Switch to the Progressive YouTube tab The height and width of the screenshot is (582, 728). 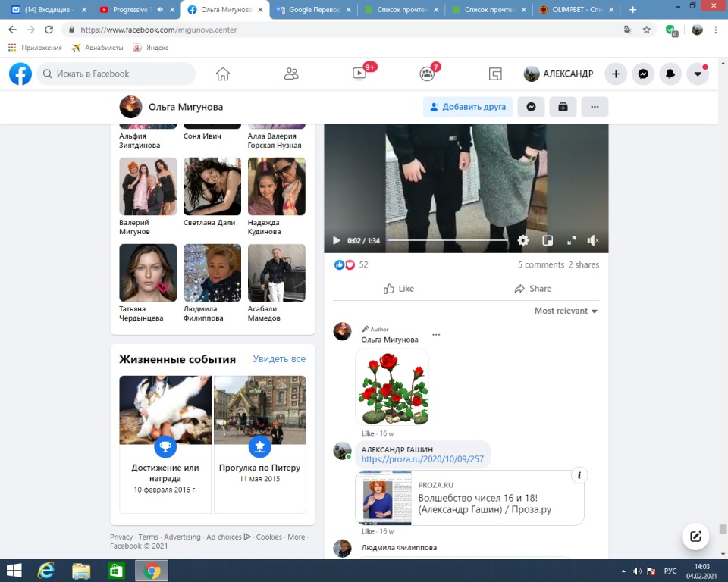point(138,10)
